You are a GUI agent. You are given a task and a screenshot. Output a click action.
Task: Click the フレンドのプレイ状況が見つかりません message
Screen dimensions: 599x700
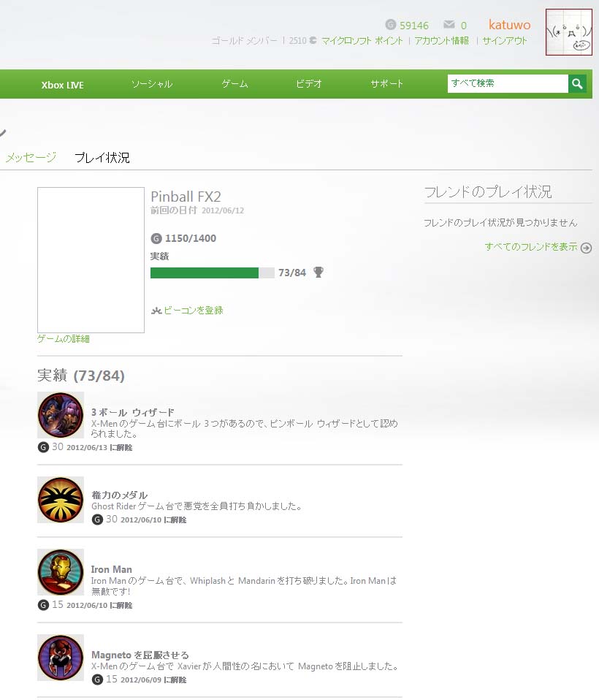pyautogui.click(x=501, y=222)
